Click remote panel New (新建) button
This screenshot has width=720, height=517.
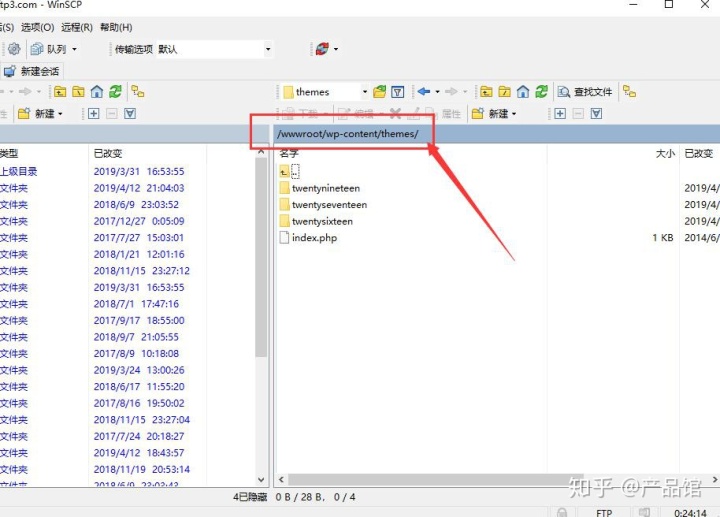490,113
